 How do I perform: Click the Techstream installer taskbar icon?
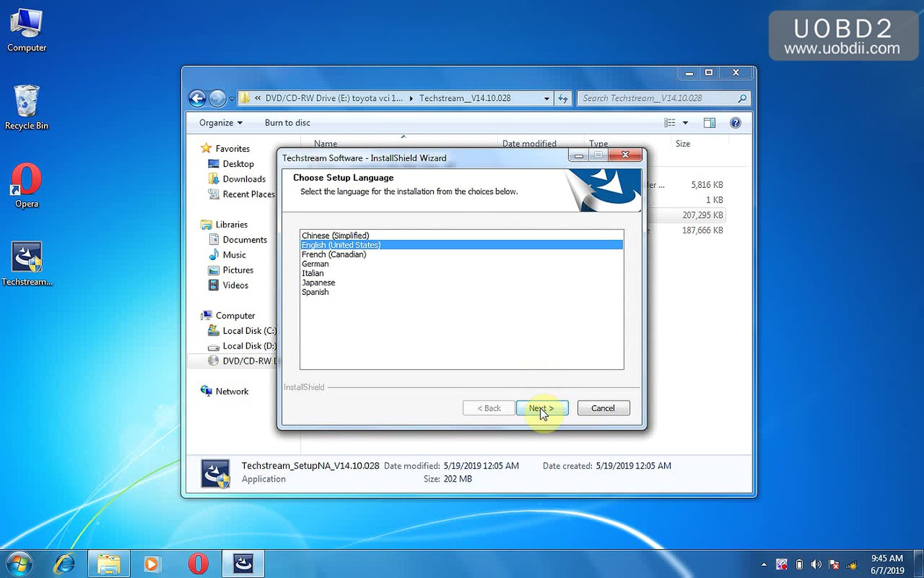coord(243,564)
